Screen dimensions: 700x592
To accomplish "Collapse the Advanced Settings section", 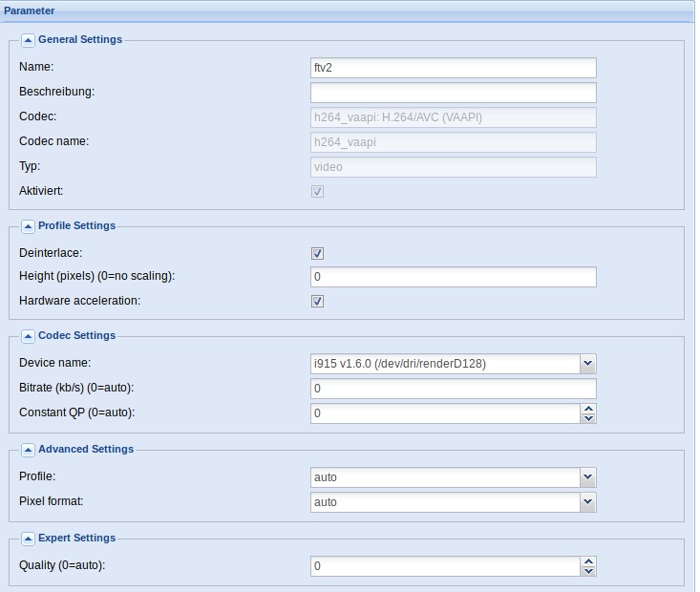I will pyautogui.click(x=28, y=450).
